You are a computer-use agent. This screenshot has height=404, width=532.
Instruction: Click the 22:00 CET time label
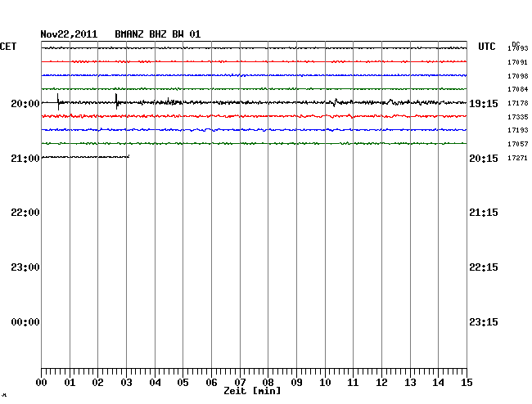[25, 213]
